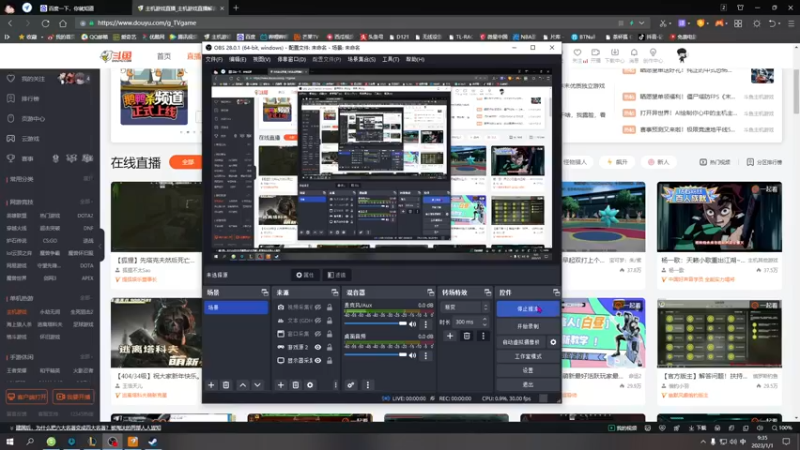Add a new source with the Sources panel plus icon
This screenshot has width=800, height=450.
281,385
